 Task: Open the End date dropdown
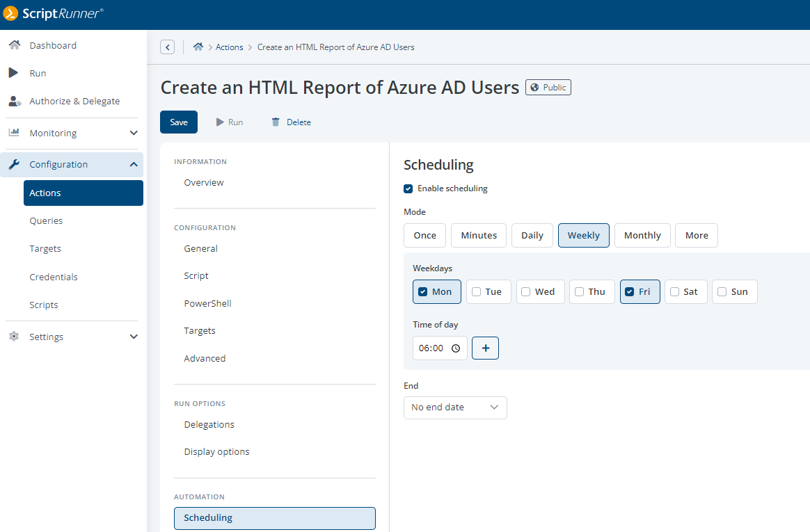click(x=455, y=408)
